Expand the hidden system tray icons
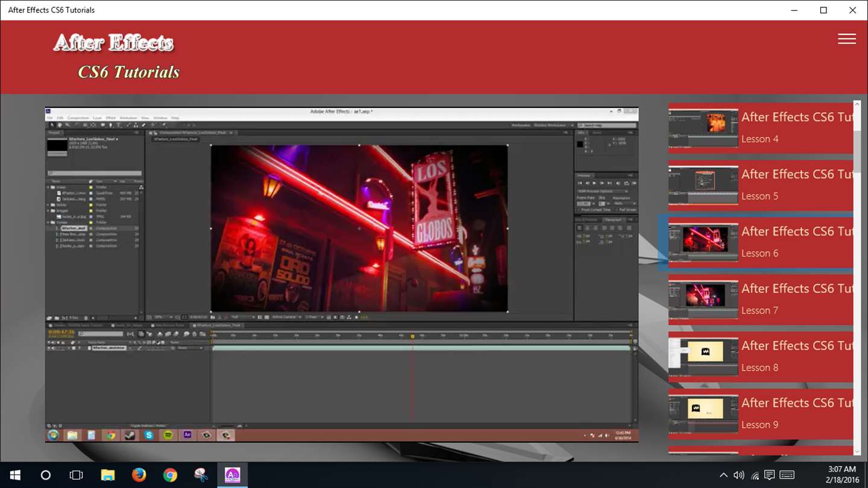 (723, 475)
